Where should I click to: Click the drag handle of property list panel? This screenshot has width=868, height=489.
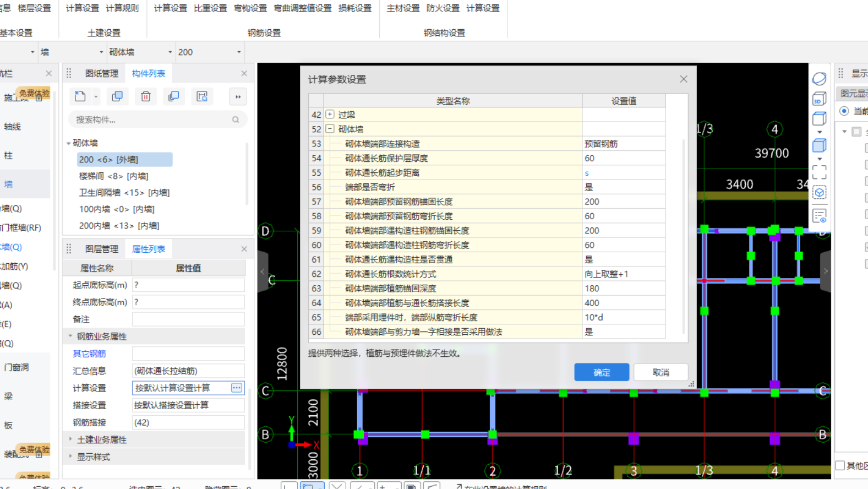point(69,249)
